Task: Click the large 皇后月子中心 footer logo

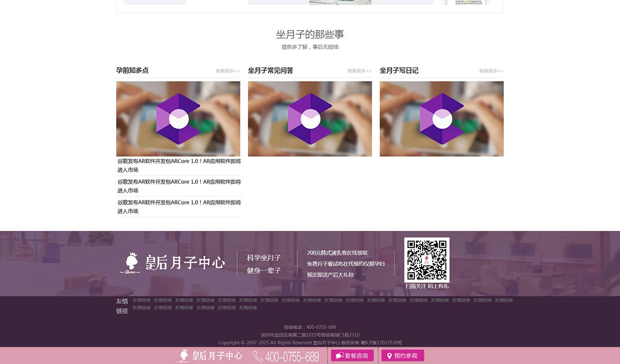Action: 173,263
